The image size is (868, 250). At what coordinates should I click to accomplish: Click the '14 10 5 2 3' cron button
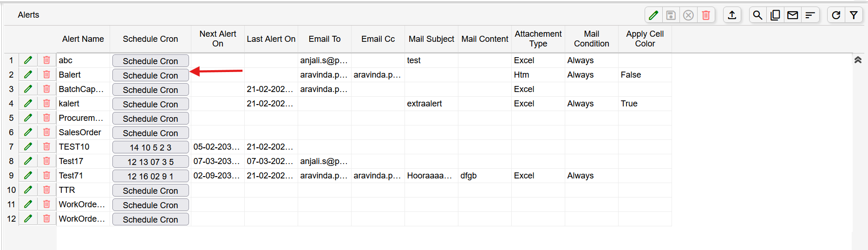(150, 148)
